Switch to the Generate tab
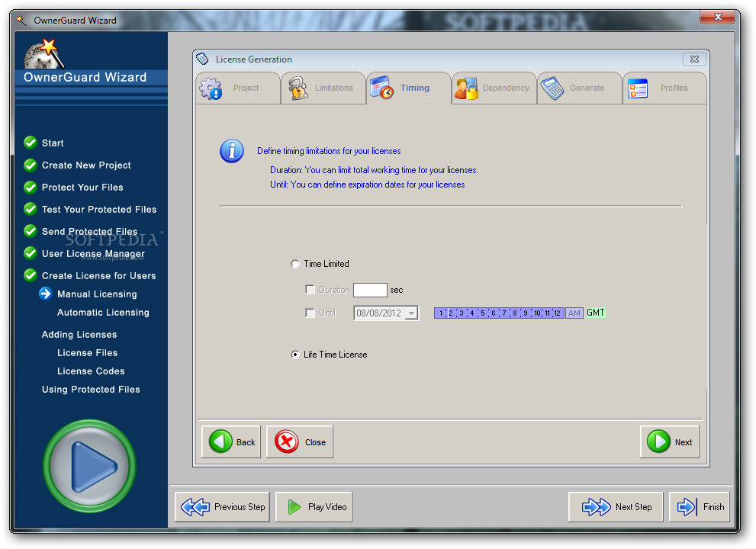756x549 pixels. pos(580,88)
